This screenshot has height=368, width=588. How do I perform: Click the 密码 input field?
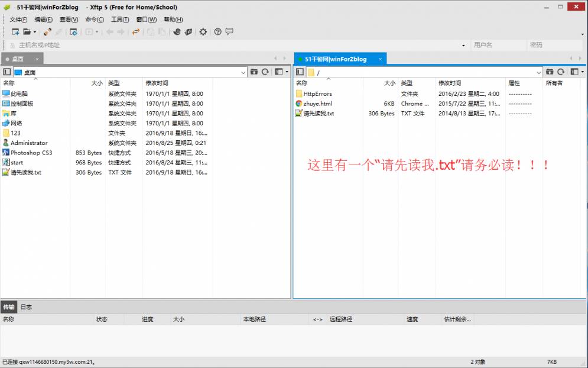[x=555, y=46]
